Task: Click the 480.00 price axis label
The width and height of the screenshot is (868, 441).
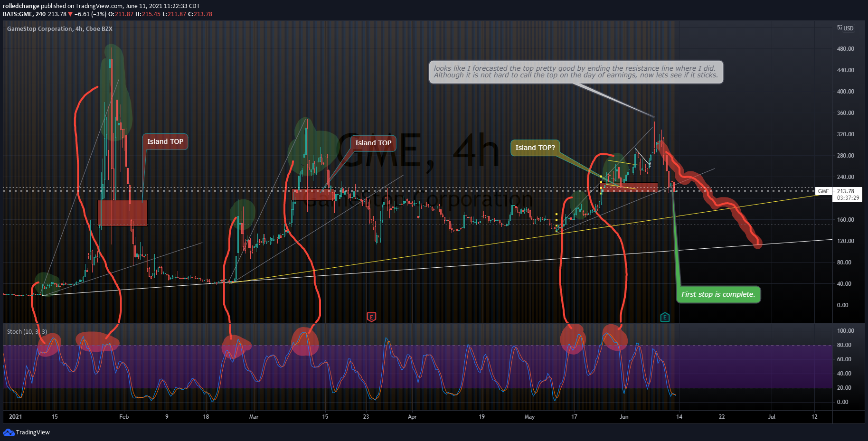Action: coord(845,49)
